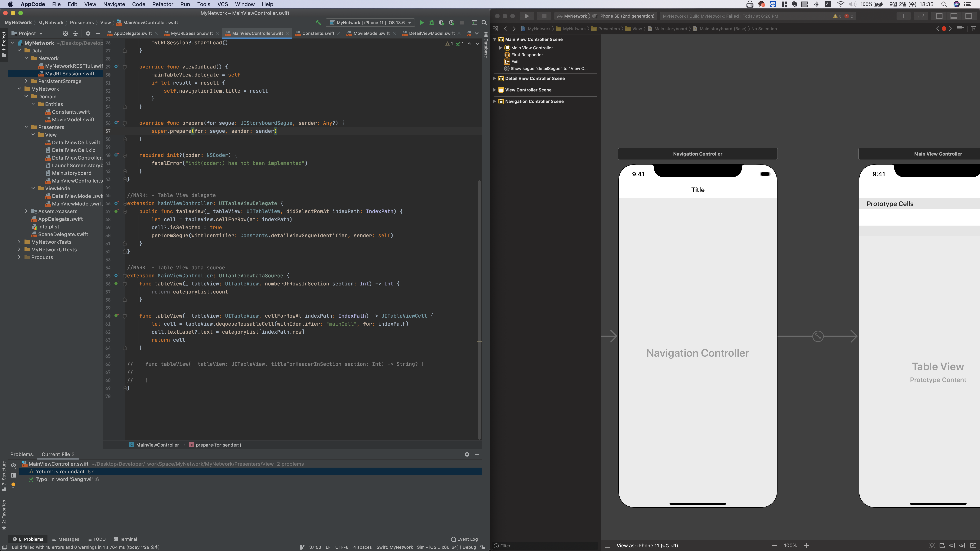Switch to Constants.swift editor tab
Screen dimensions: 980x551
click(x=318, y=33)
